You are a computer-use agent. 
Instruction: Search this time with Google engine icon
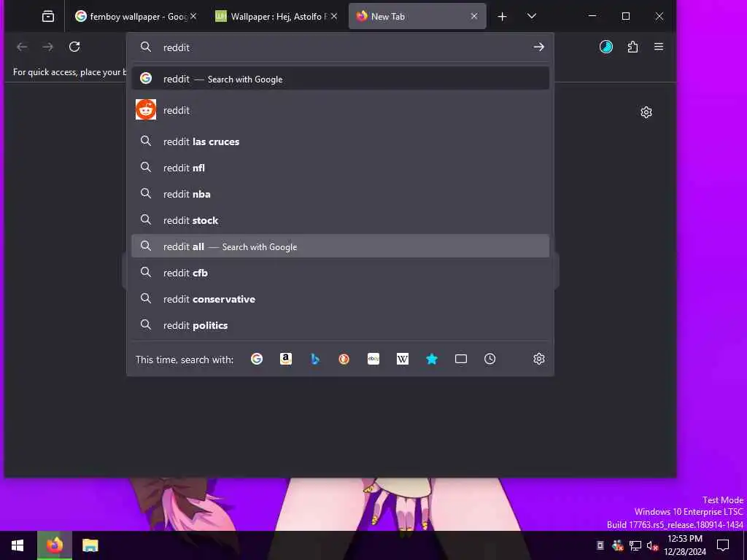[257, 359]
